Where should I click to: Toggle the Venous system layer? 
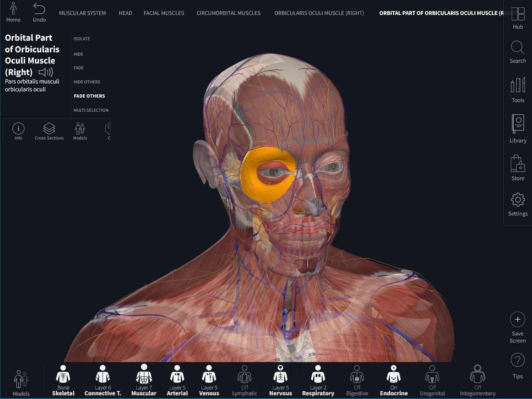[209, 380]
